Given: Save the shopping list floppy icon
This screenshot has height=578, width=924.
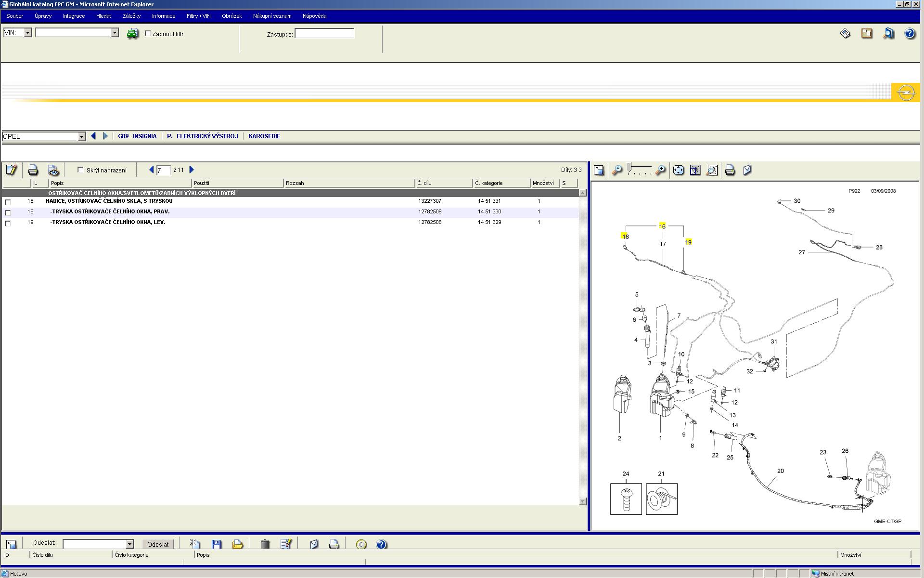Looking at the screenshot, I should 217,544.
